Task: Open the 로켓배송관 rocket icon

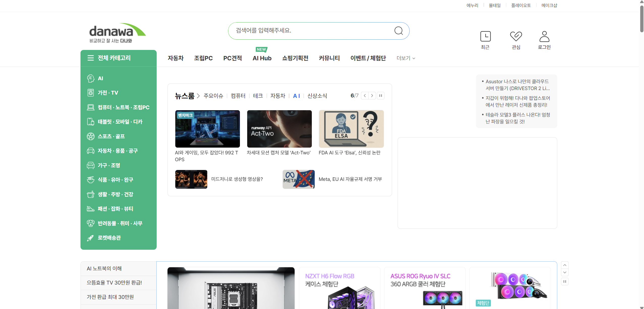Action: [90, 238]
